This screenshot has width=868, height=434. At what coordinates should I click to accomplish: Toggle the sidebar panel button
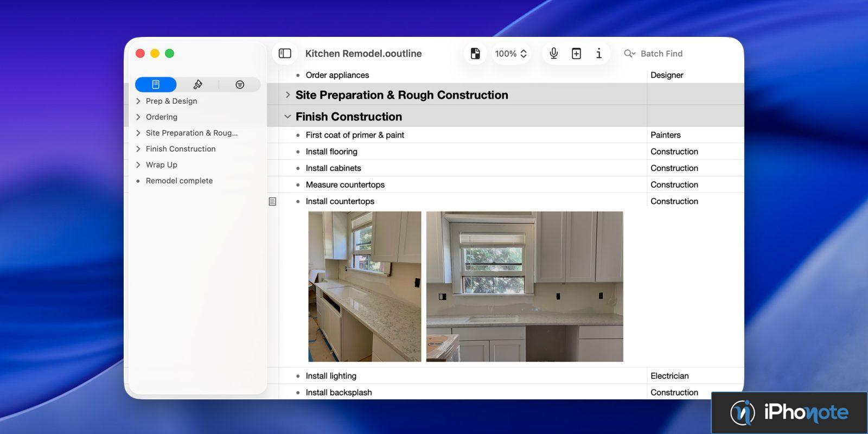coord(285,53)
